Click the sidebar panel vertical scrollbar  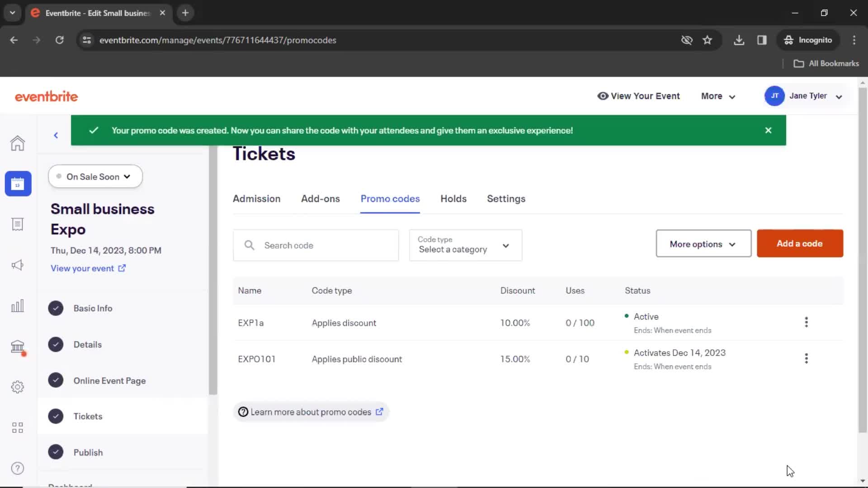click(212, 271)
